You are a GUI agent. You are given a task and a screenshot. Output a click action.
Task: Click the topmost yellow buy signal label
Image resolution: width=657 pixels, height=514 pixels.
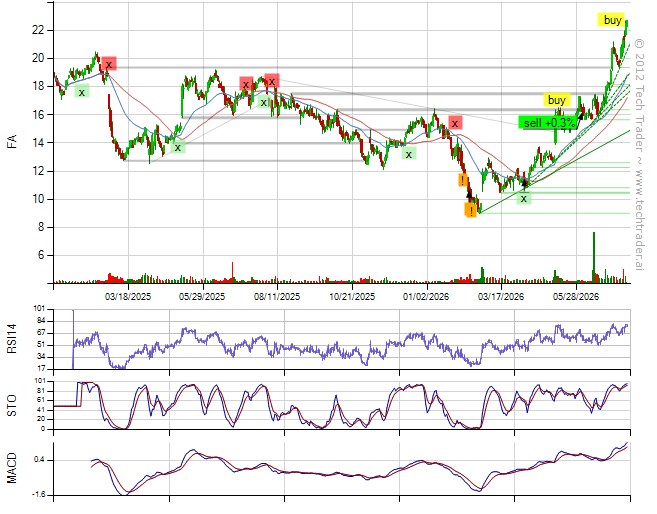tap(611, 20)
